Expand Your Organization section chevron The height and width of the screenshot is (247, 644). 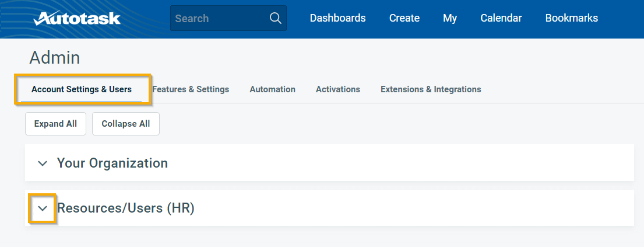pos(42,163)
